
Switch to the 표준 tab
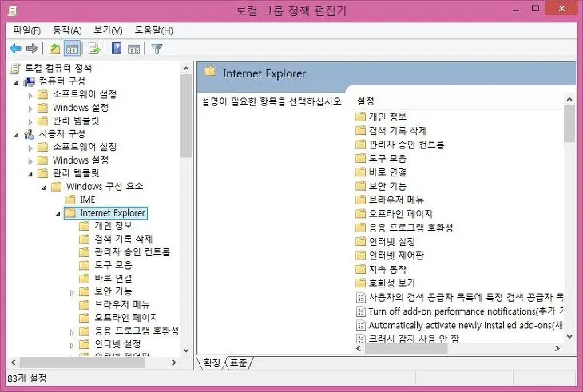coord(238,362)
